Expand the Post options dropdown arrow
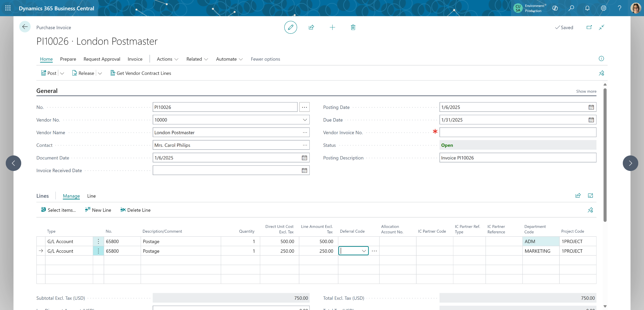 click(x=62, y=73)
